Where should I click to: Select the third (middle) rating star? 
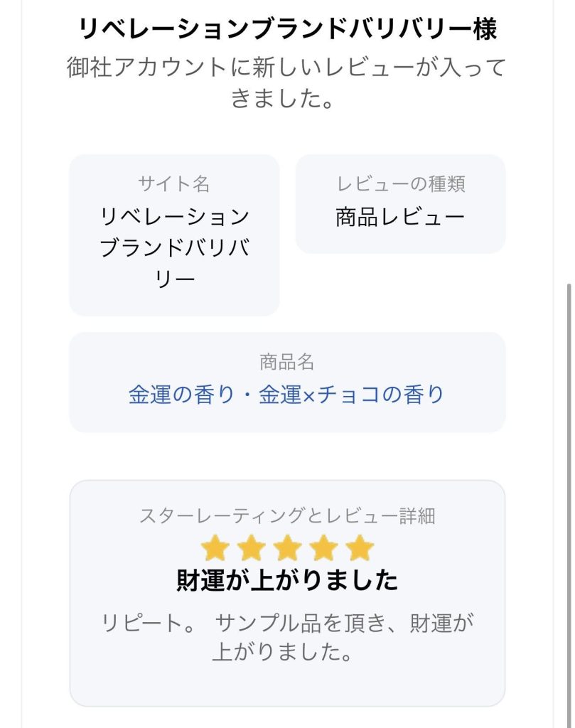tap(287, 549)
